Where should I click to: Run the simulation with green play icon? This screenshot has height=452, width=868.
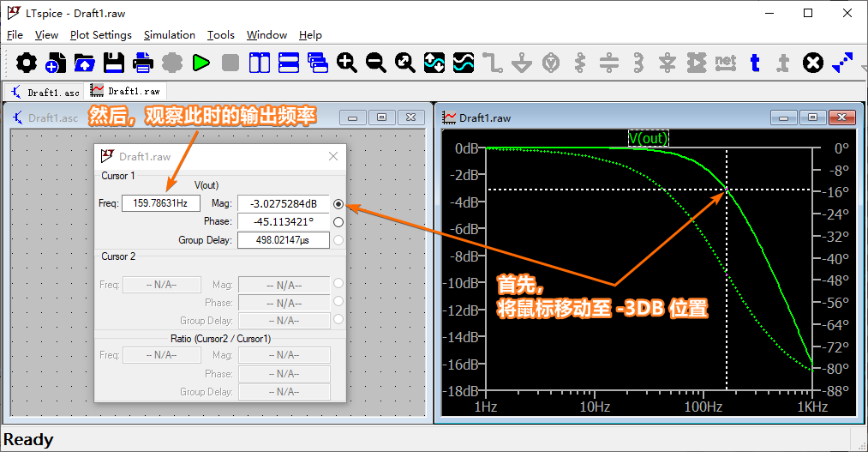click(x=201, y=63)
